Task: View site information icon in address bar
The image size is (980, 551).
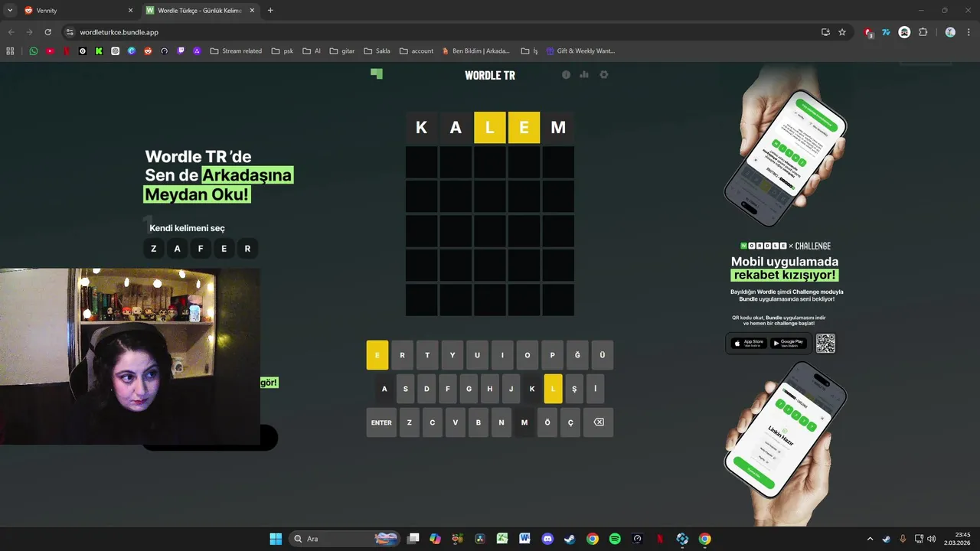Action: click(x=69, y=32)
